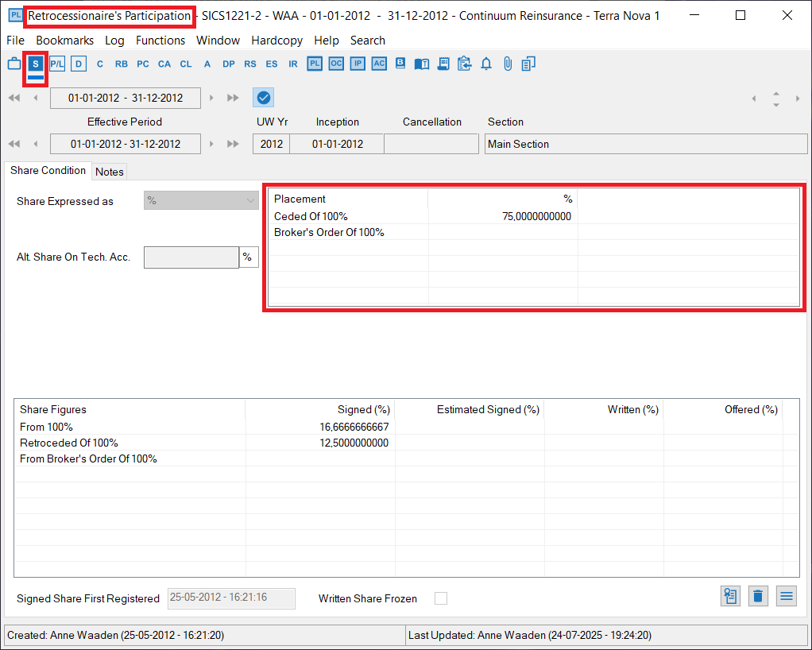Screen dimensions: 812x650
Task: Jump to first period in top navigator
Action: [x=14, y=98]
